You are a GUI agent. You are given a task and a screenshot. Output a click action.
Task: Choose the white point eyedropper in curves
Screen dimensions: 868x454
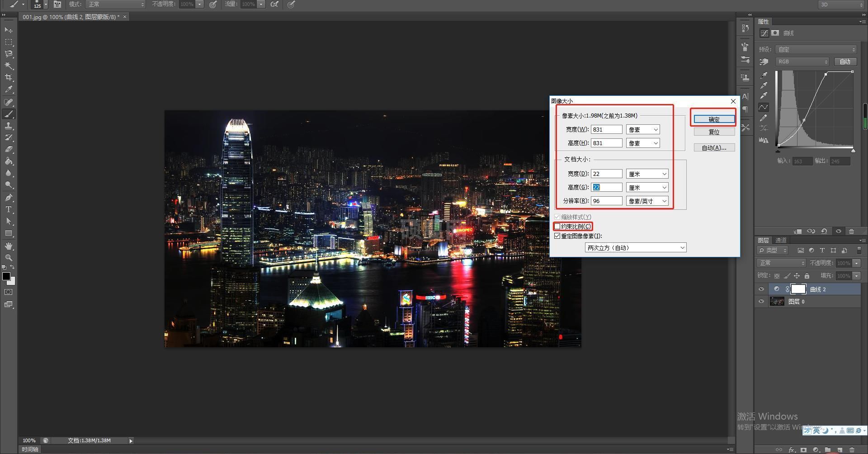pyautogui.click(x=764, y=96)
